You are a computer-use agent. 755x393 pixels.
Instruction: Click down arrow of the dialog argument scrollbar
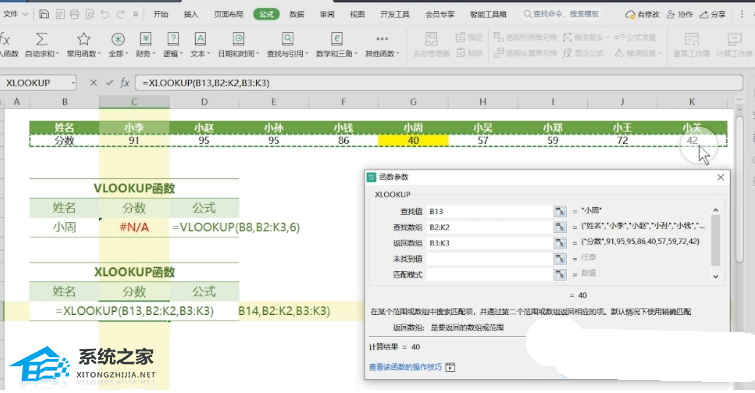click(x=716, y=276)
